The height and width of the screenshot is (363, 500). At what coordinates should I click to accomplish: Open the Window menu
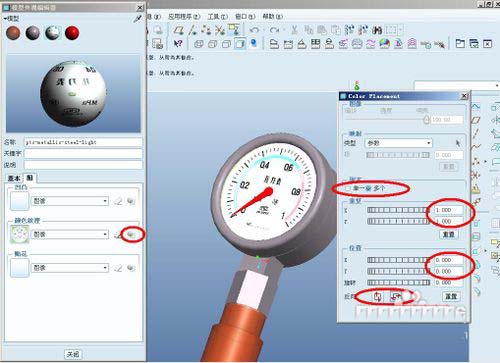pos(245,16)
